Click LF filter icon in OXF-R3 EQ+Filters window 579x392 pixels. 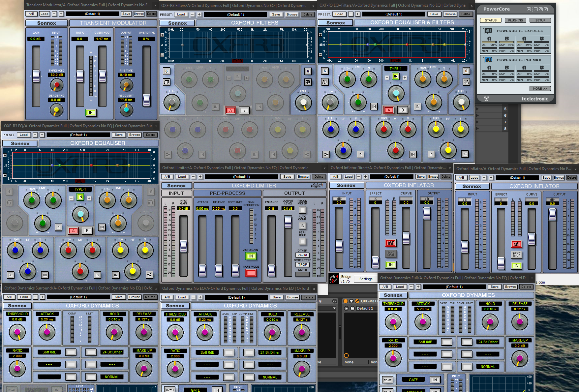325,82
